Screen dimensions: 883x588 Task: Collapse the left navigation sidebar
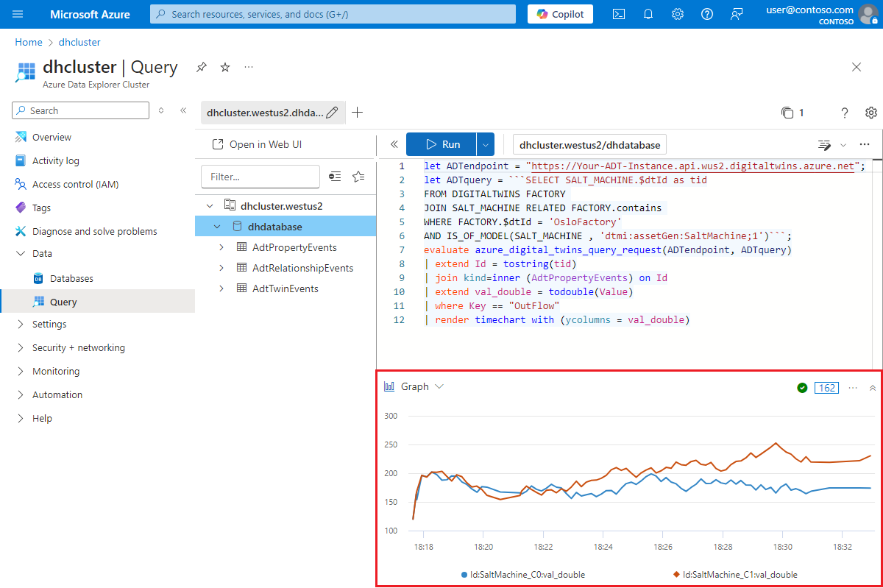pyautogui.click(x=183, y=110)
